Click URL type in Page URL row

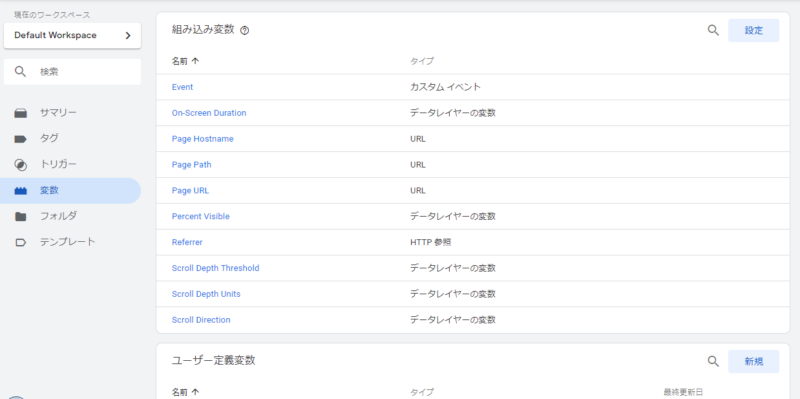418,191
